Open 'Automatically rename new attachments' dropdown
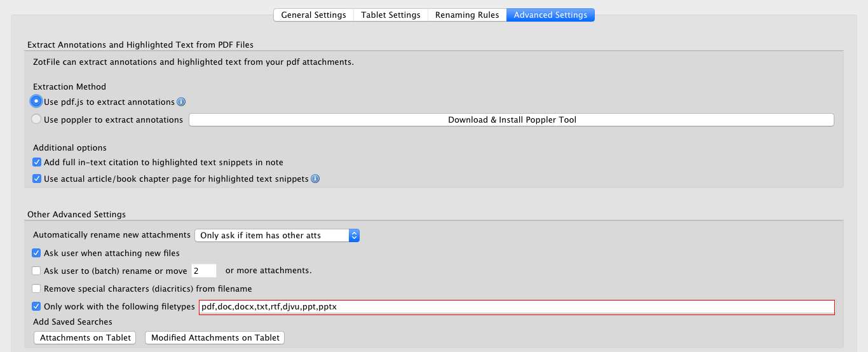Screen dimensions: 868x352 277,235
